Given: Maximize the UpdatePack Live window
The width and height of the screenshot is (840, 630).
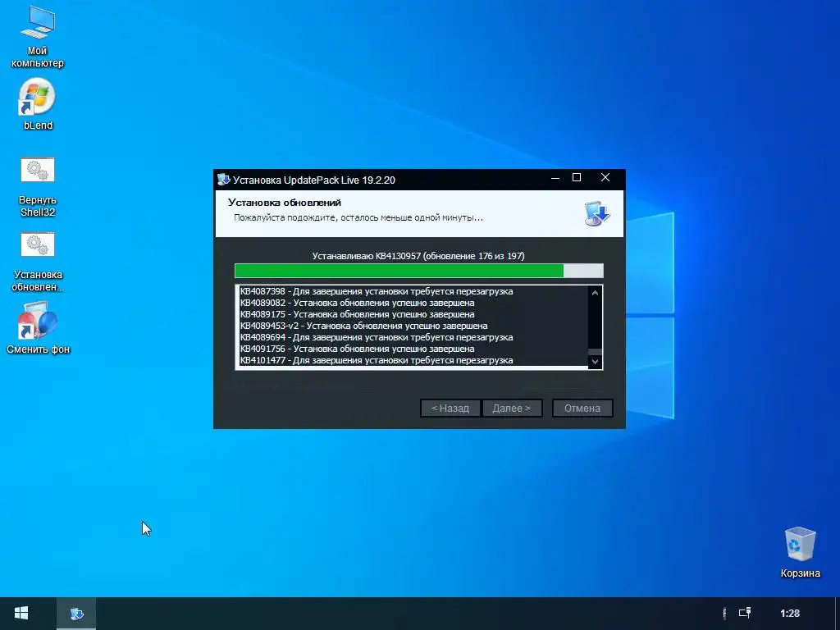Looking at the screenshot, I should 577,178.
